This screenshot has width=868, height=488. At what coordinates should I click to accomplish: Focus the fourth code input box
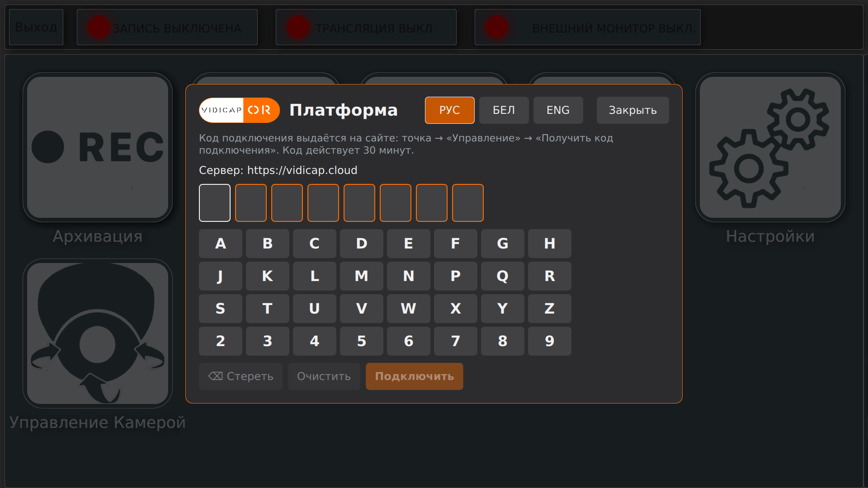[323, 203]
